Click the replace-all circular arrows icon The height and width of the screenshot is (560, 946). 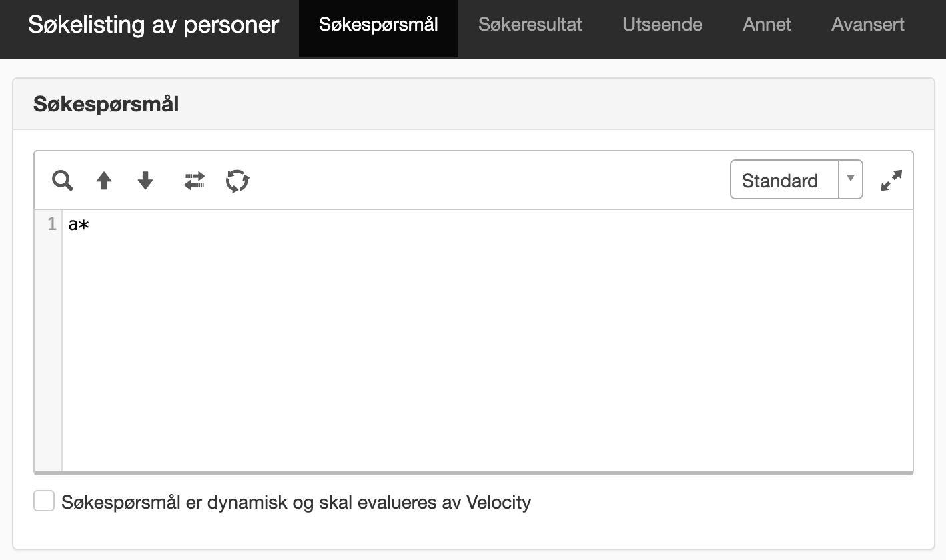238,181
